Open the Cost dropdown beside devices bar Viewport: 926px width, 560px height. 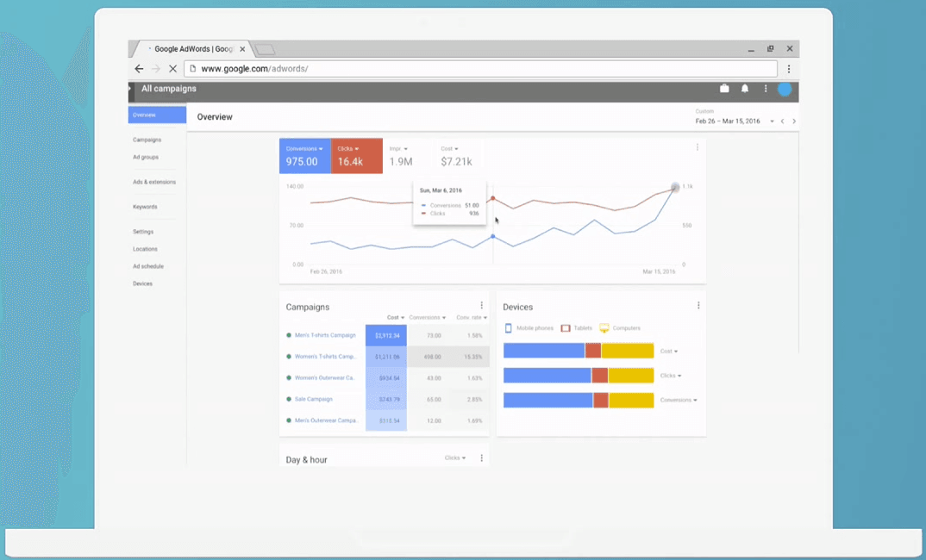coord(668,352)
